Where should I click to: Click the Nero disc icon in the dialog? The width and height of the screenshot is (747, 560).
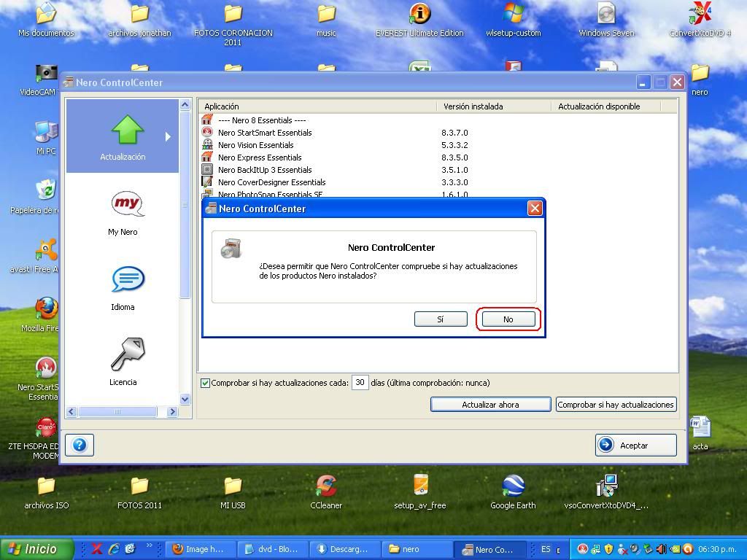click(x=231, y=249)
